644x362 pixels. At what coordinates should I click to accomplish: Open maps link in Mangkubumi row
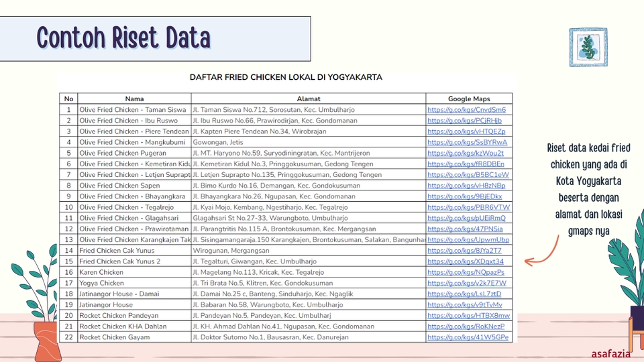tap(468, 142)
